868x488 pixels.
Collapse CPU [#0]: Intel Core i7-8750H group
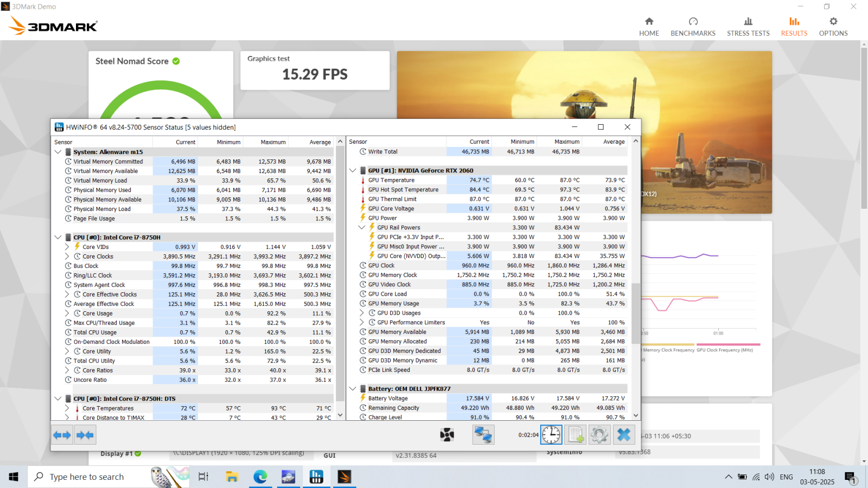point(58,237)
